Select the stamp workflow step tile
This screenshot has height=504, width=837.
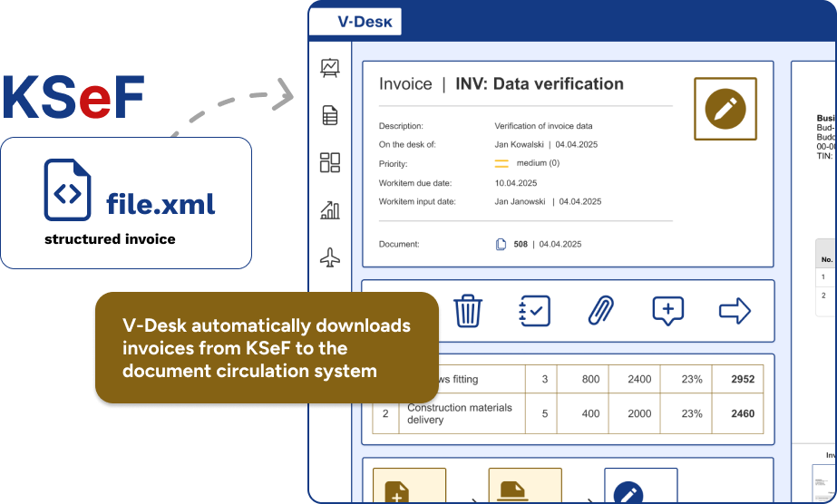525,485
